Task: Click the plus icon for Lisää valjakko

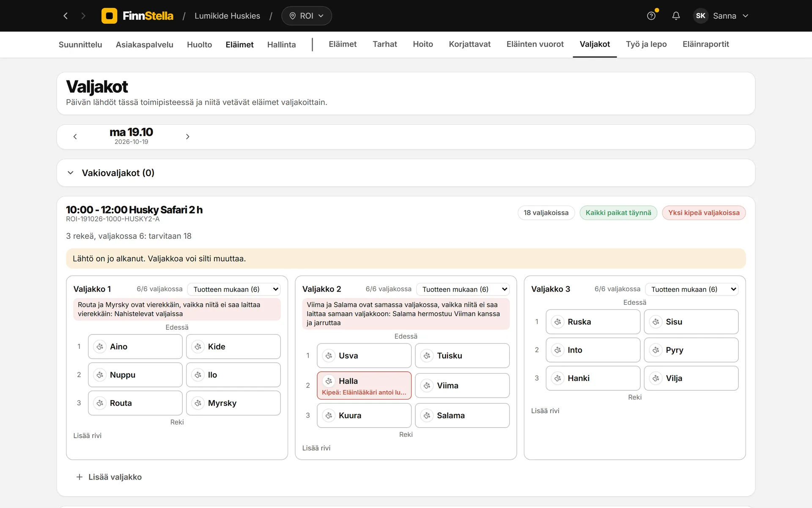Action: (79, 477)
